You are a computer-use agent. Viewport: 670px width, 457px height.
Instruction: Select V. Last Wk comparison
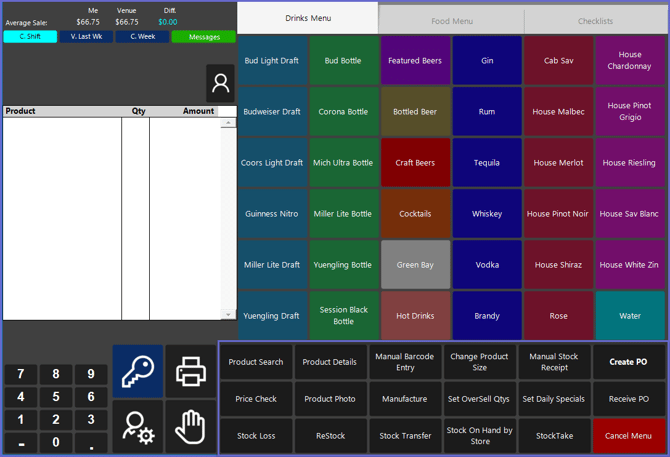coord(86,37)
